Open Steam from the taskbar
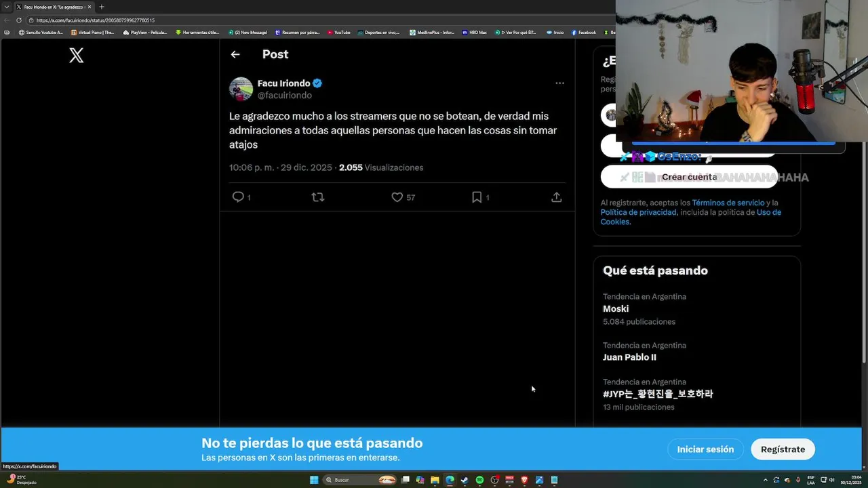Screen dimensions: 868x488 click(465, 480)
